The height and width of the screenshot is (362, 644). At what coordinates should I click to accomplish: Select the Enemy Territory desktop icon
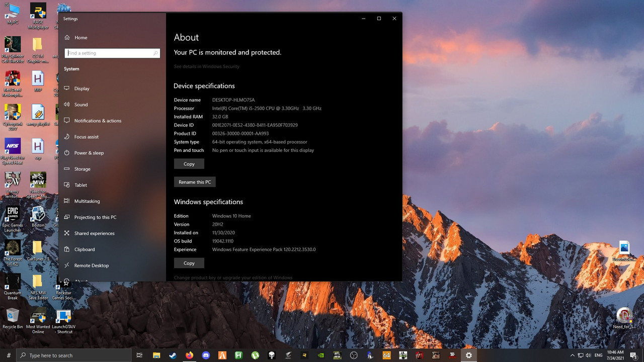click(13, 185)
